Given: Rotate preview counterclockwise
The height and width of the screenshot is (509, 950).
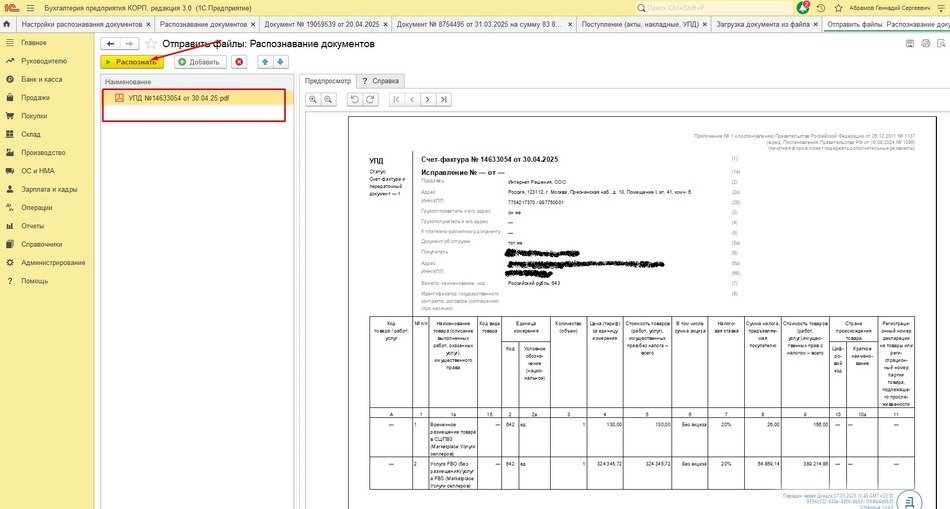Looking at the screenshot, I should (x=354, y=99).
